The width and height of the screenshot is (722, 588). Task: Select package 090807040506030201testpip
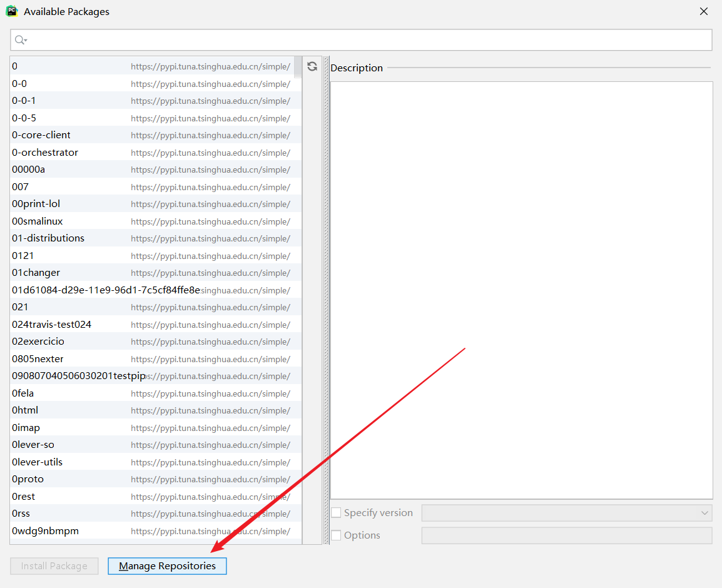click(156, 376)
